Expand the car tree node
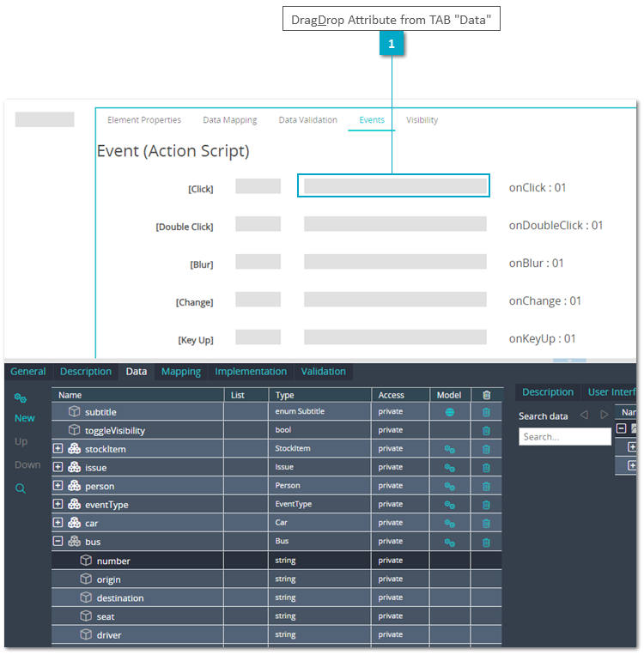 click(x=58, y=522)
